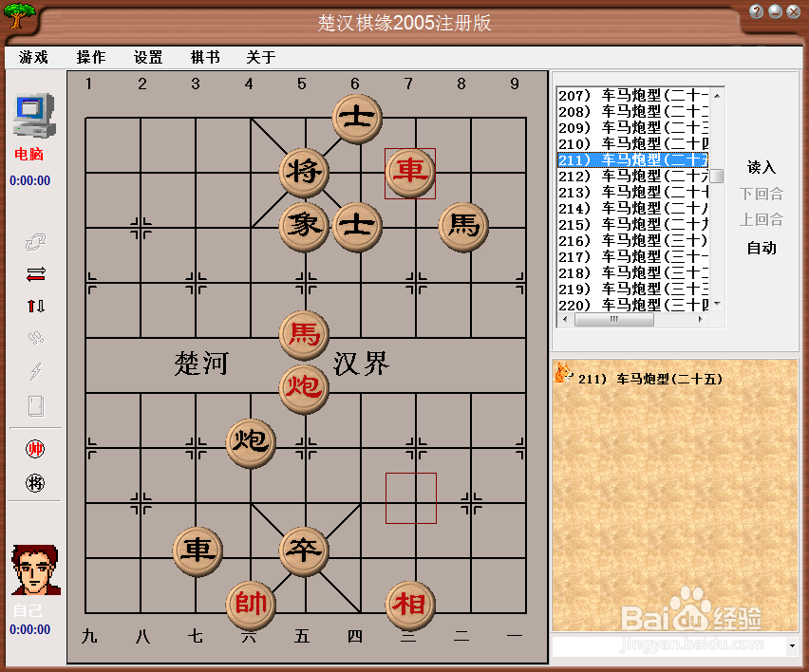This screenshot has width=809, height=672.
Task: Click the question mark help icon in titlebar
Action: pos(757,11)
